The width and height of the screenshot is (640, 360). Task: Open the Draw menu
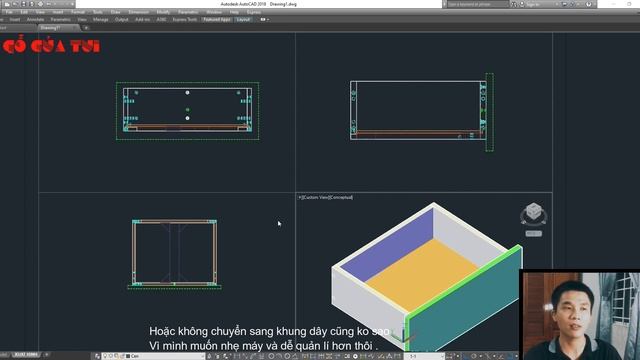(116, 12)
